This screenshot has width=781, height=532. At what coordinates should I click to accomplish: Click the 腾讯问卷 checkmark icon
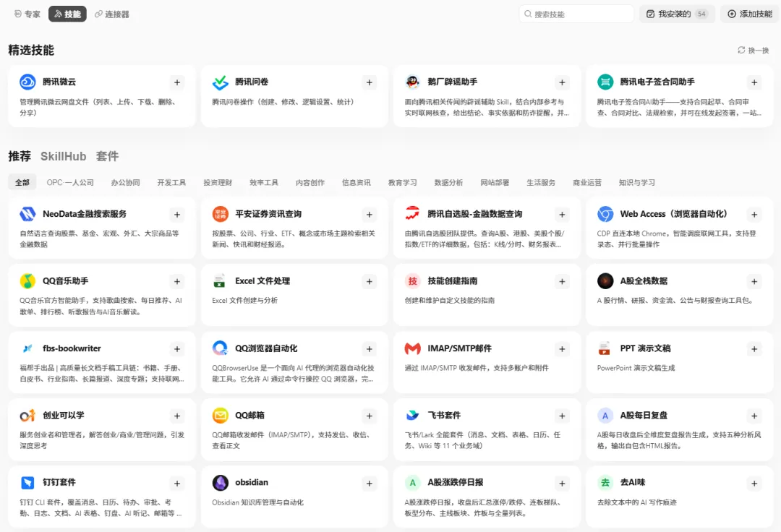(x=220, y=82)
